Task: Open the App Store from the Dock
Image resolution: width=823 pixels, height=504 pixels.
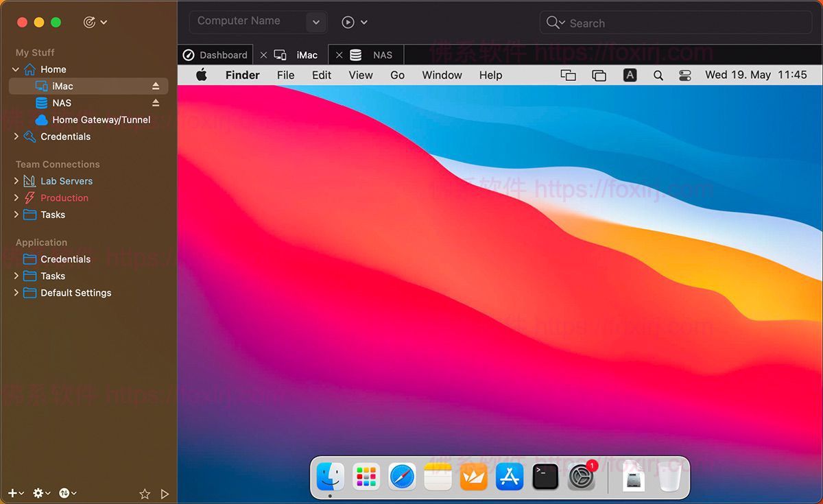Action: (x=509, y=477)
